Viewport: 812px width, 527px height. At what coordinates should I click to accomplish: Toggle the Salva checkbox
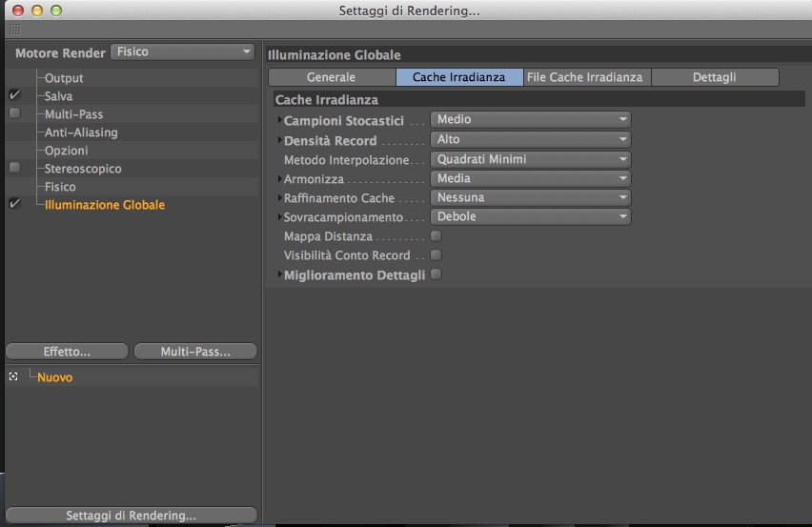(14, 95)
